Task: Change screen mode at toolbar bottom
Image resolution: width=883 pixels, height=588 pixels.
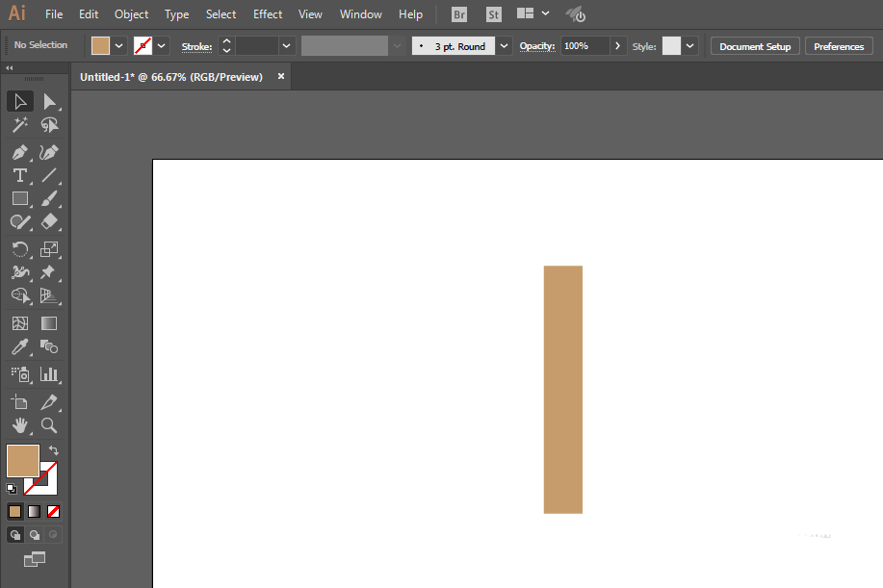Action: tap(35, 559)
